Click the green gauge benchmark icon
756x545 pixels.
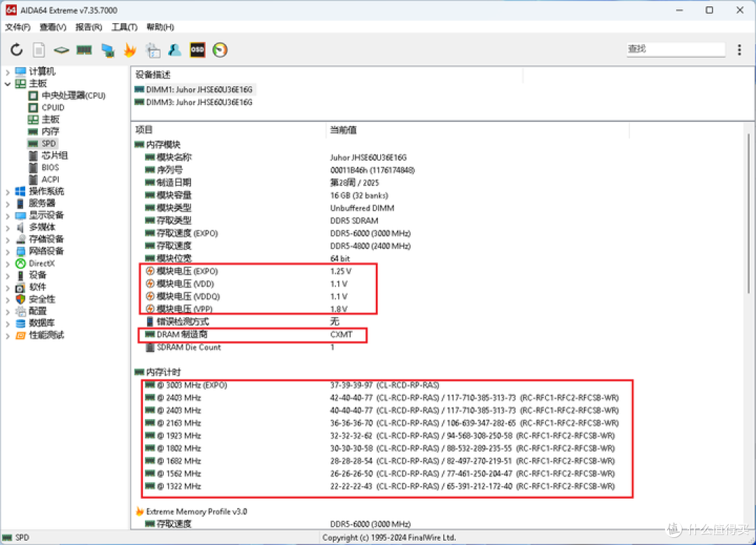pyautogui.click(x=220, y=50)
